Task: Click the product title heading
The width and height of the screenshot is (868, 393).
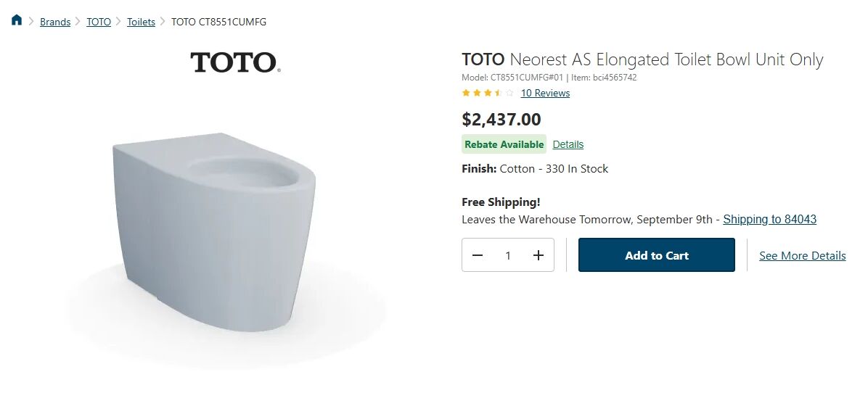Action: tap(642, 59)
